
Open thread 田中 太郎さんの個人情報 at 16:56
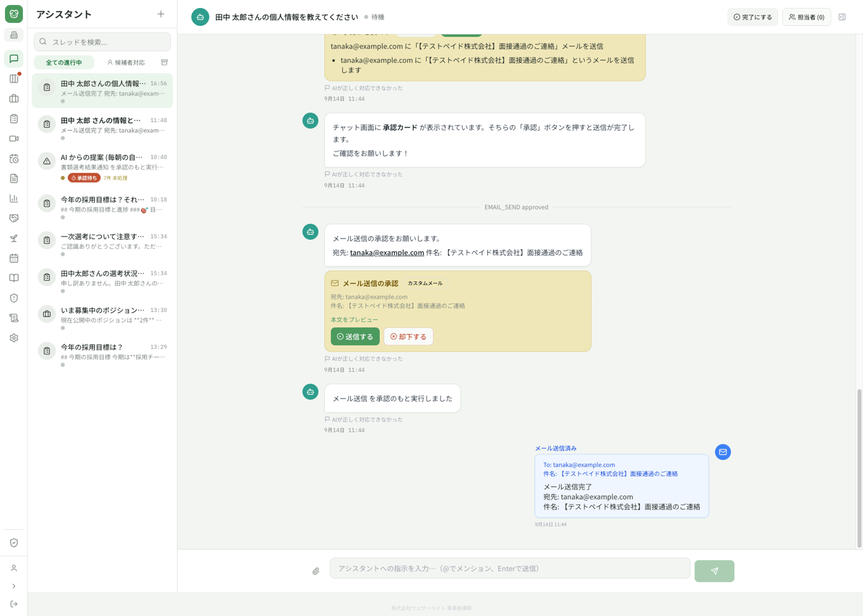pos(102,91)
